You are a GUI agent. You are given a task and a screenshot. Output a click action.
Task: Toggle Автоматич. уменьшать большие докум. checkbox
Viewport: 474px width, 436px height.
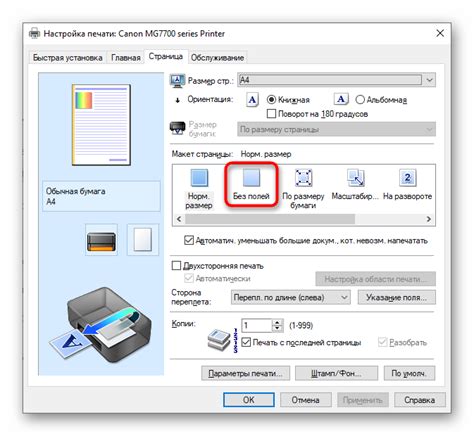pyautogui.click(x=189, y=240)
